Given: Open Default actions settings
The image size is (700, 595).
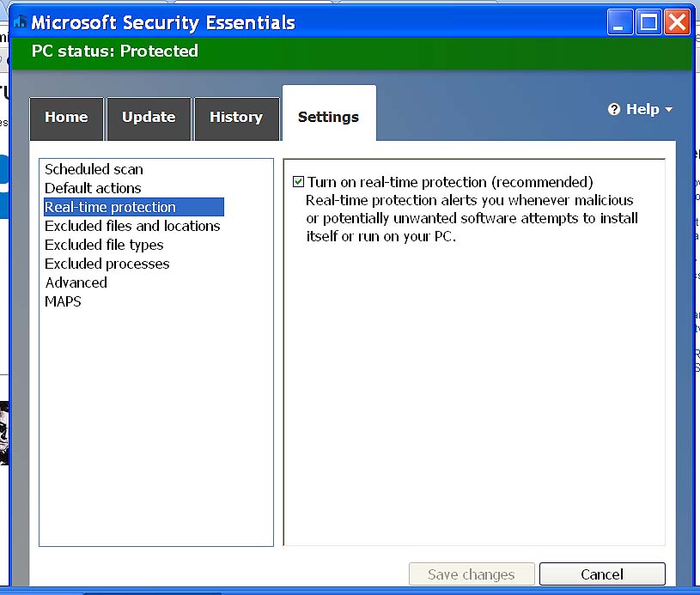Looking at the screenshot, I should (x=93, y=188).
